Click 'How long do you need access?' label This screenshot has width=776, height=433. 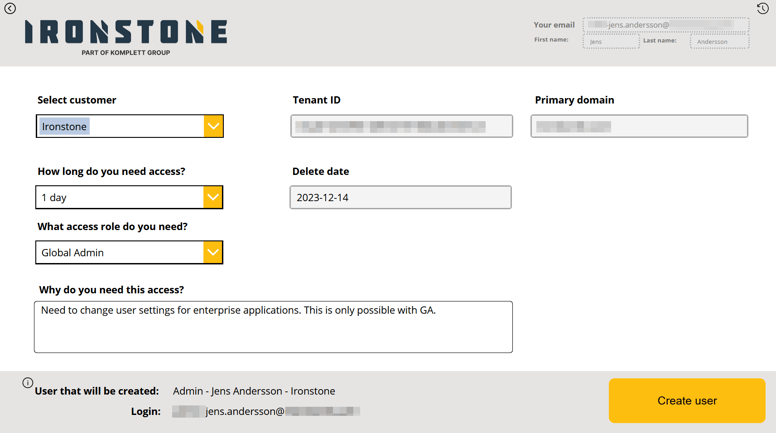(x=111, y=171)
